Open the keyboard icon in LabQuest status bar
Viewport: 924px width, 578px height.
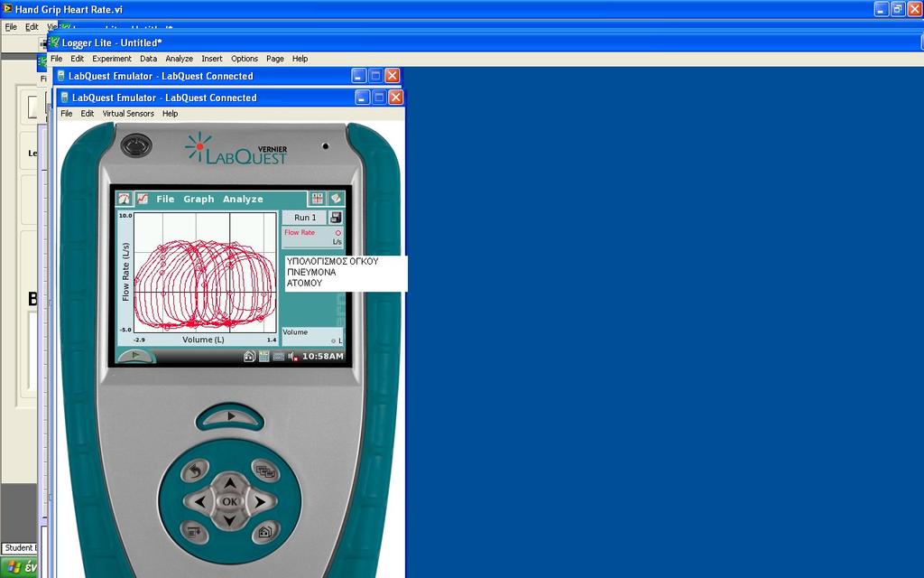click(x=278, y=356)
